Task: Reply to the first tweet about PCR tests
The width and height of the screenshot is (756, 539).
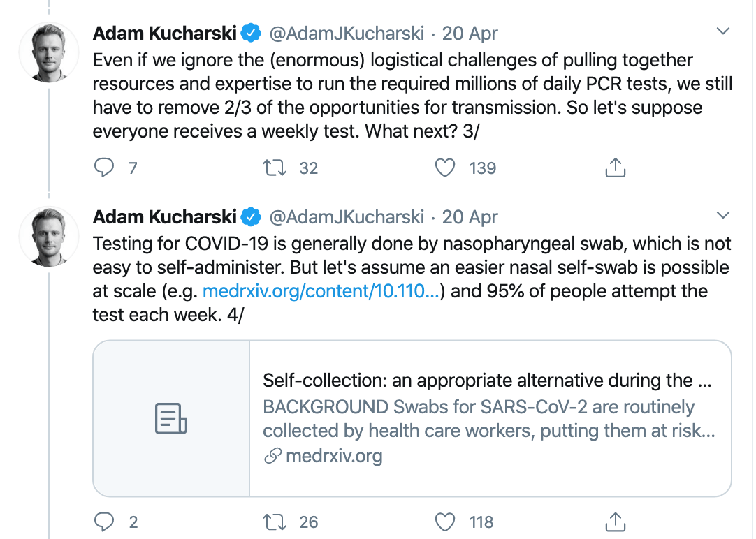Action: point(104,168)
